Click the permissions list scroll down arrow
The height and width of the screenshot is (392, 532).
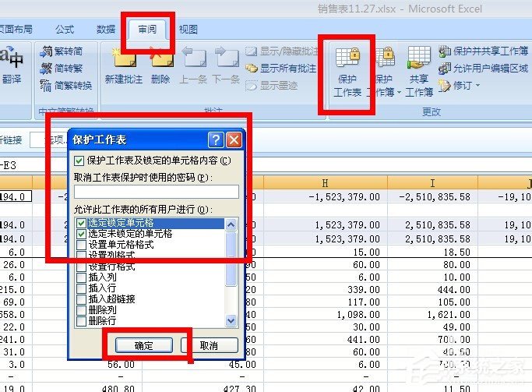pyautogui.click(x=231, y=320)
